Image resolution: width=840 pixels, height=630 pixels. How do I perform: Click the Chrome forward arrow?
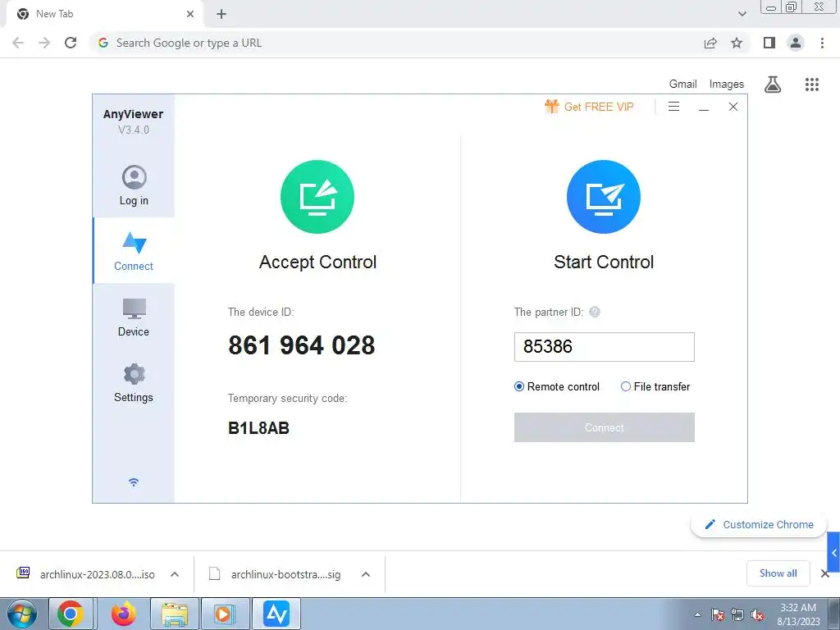[44, 43]
